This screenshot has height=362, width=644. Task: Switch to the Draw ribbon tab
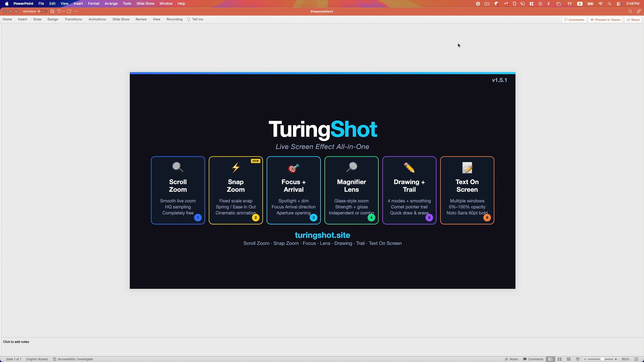[37, 19]
